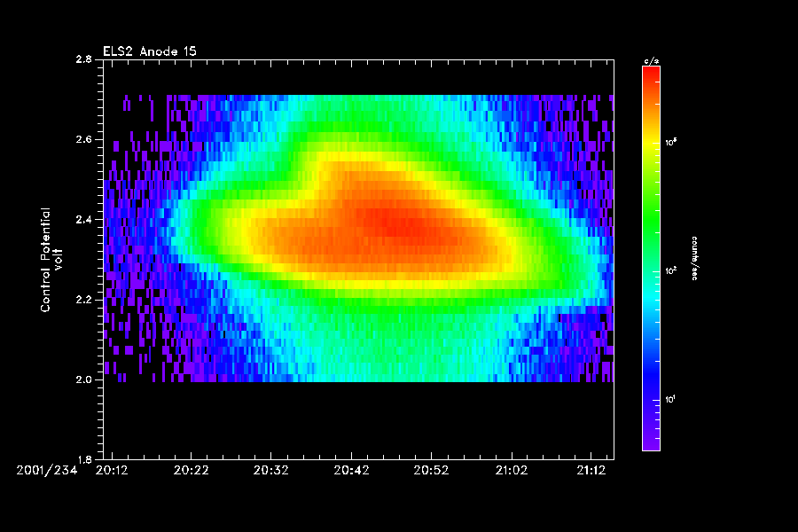798x532 pixels.
Task: Click the '20:42' time tick label
Action: click(x=351, y=470)
